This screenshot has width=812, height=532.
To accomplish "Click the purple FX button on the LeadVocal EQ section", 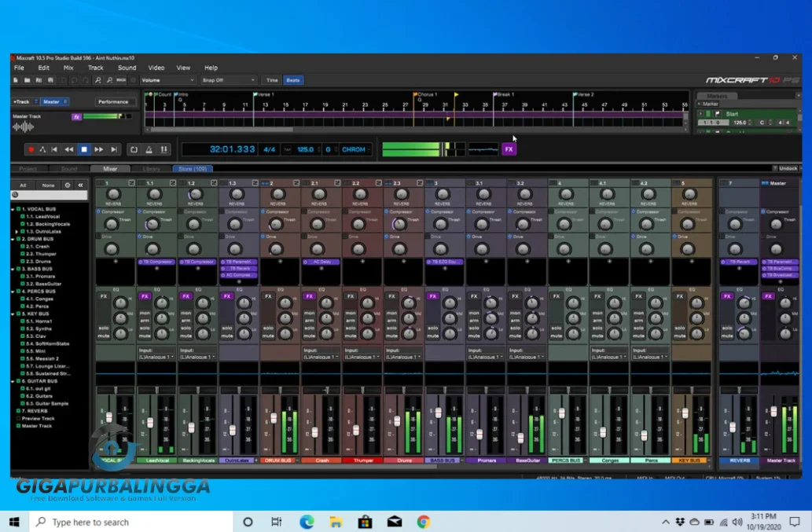I will 145,296.
